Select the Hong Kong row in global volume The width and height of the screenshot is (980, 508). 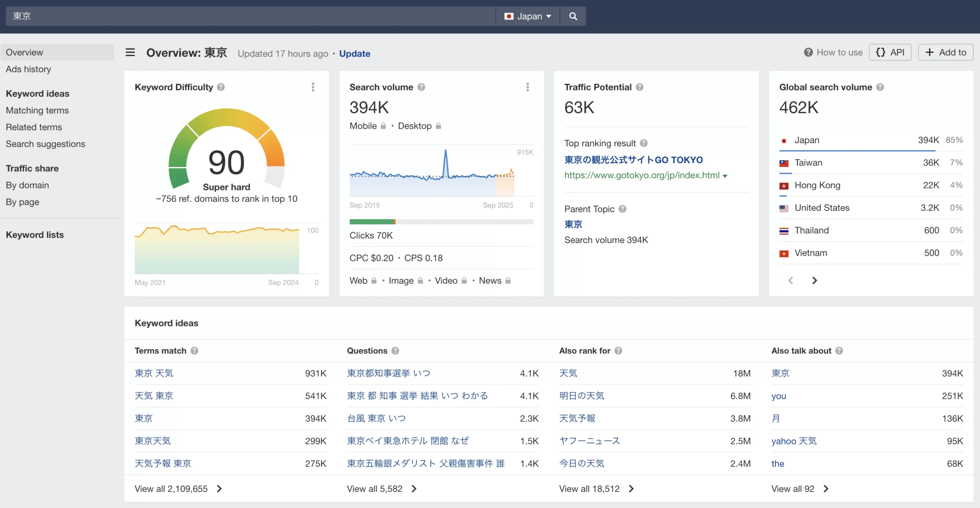coord(871,186)
